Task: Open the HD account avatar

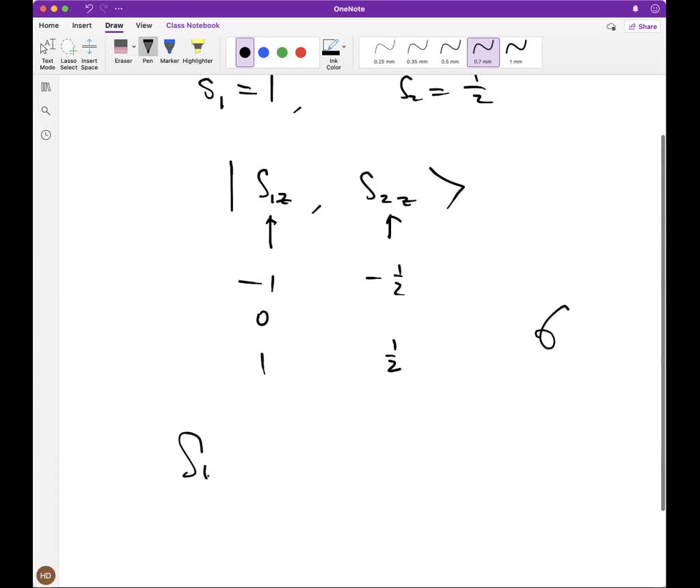Action: pyautogui.click(x=46, y=576)
